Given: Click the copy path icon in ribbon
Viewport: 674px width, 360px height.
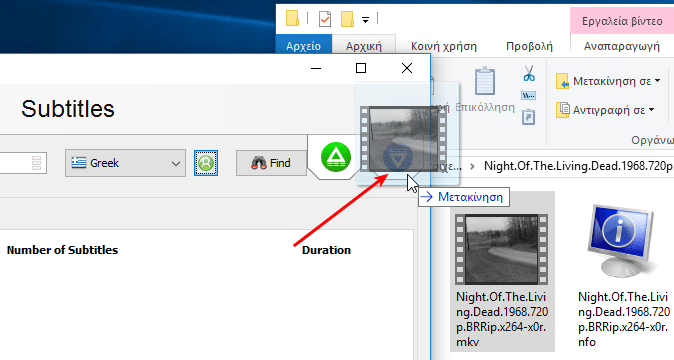Looking at the screenshot, I should tap(528, 95).
